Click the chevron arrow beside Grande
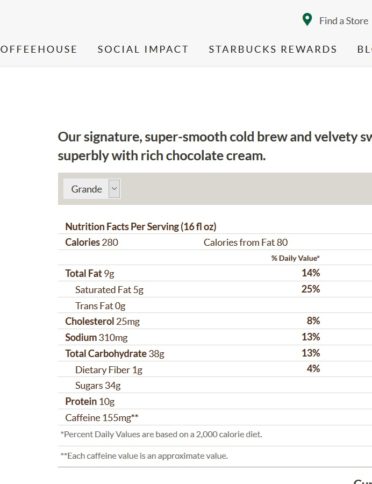The width and height of the screenshot is (372, 484). coord(114,189)
